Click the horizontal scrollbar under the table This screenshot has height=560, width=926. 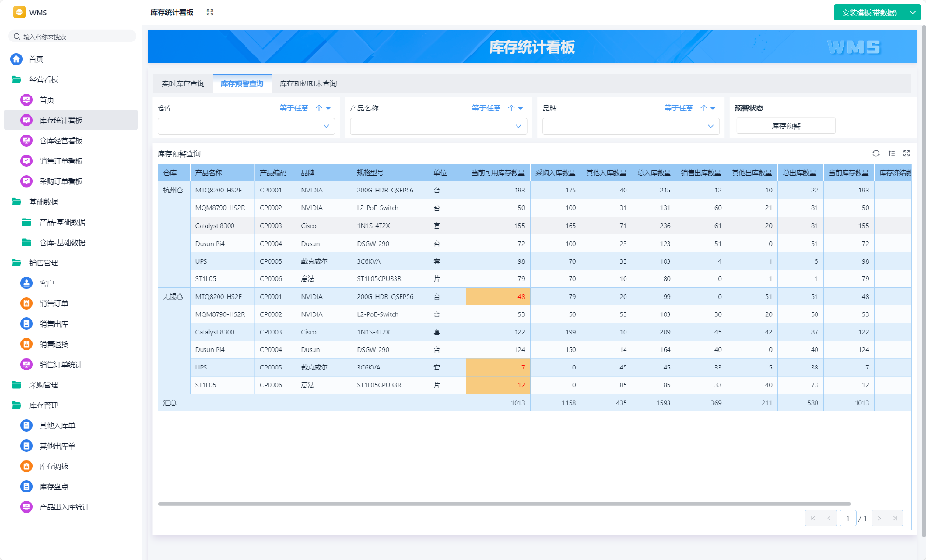click(504, 504)
